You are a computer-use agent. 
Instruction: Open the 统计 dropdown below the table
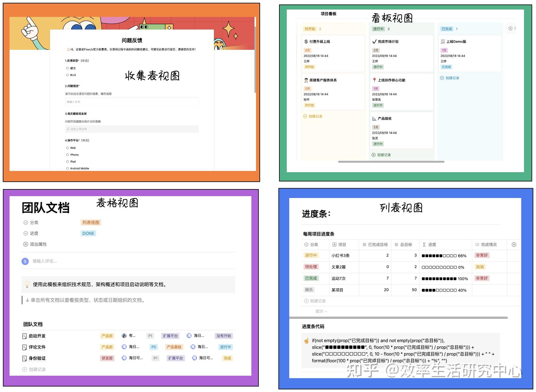(x=321, y=311)
